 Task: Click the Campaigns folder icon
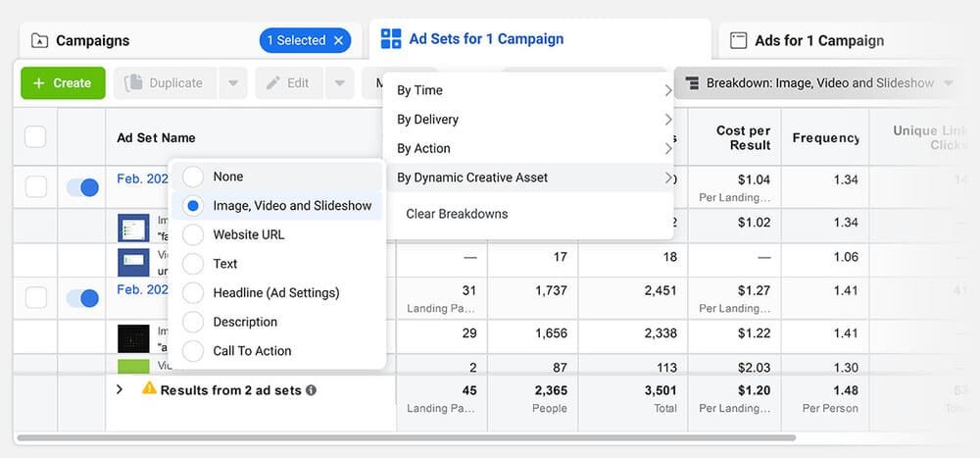point(40,40)
